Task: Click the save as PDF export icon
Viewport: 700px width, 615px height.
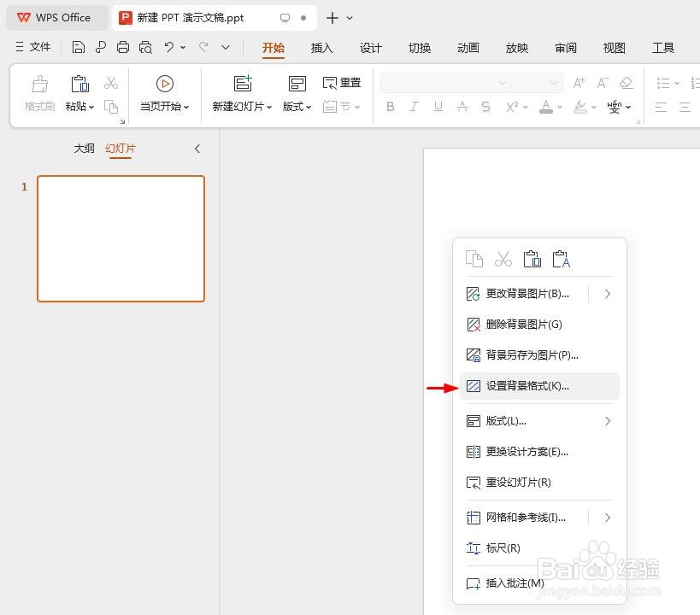Action: click(x=101, y=47)
